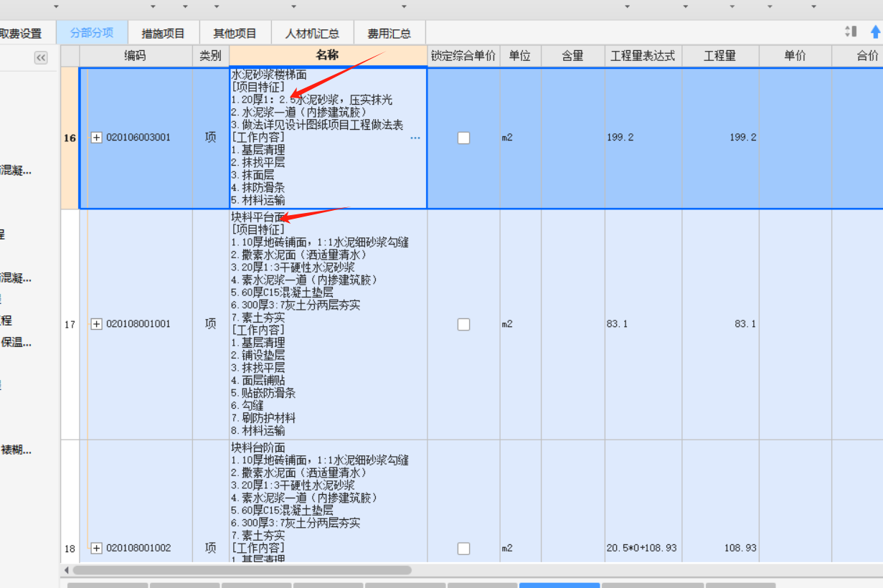Click the 项 category cell in row 17
The width and height of the screenshot is (883, 588).
point(210,324)
